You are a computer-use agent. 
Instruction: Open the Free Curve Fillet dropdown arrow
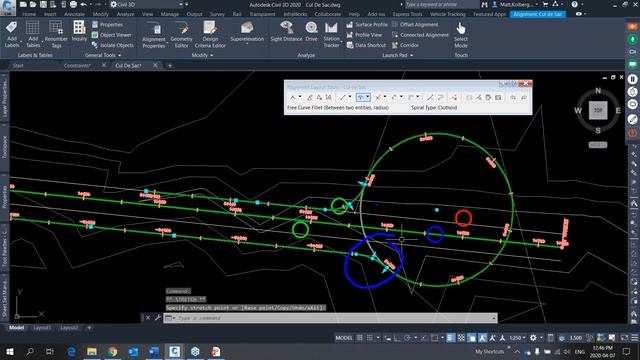click(x=368, y=97)
